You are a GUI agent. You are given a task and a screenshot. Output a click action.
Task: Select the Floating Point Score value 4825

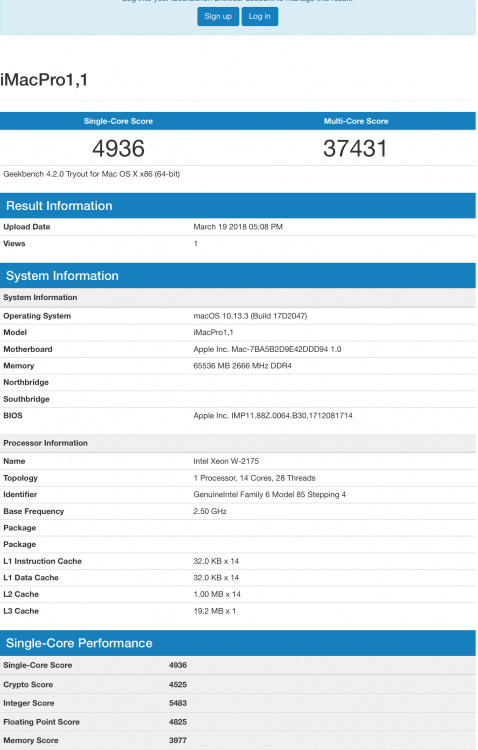[x=178, y=722]
